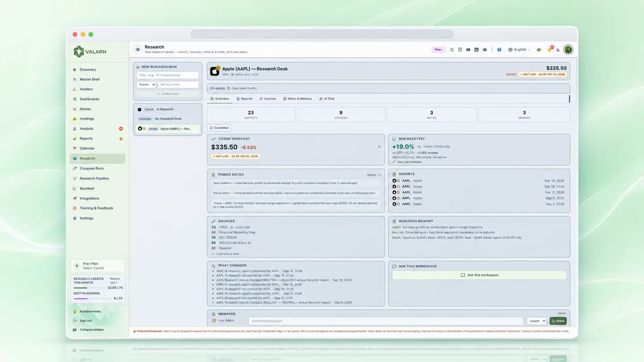Image resolution: width=644 pixels, height=362 pixels.
Task: Open the English language dropdown
Action: click(x=519, y=50)
